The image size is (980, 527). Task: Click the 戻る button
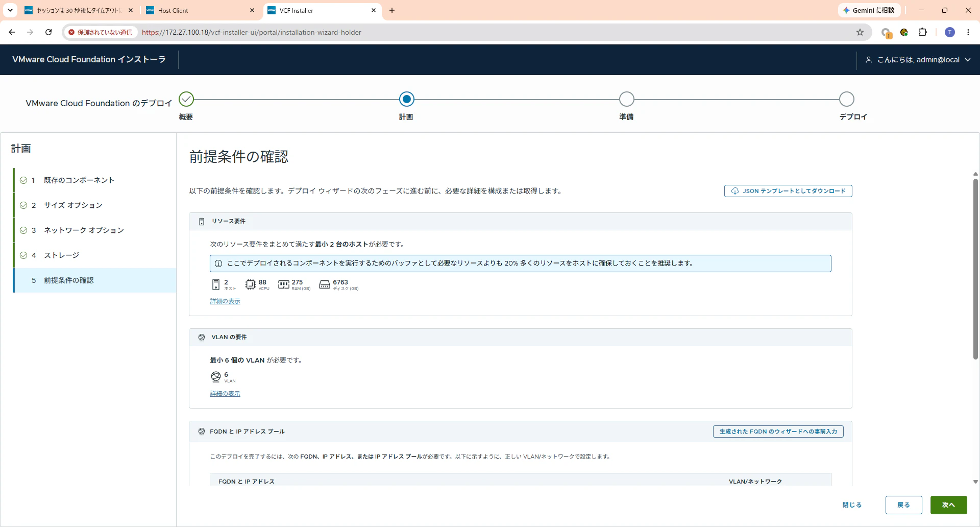[904, 505]
